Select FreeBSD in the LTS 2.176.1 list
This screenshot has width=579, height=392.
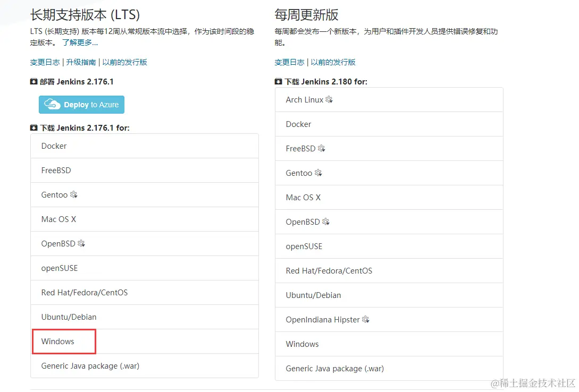point(145,171)
